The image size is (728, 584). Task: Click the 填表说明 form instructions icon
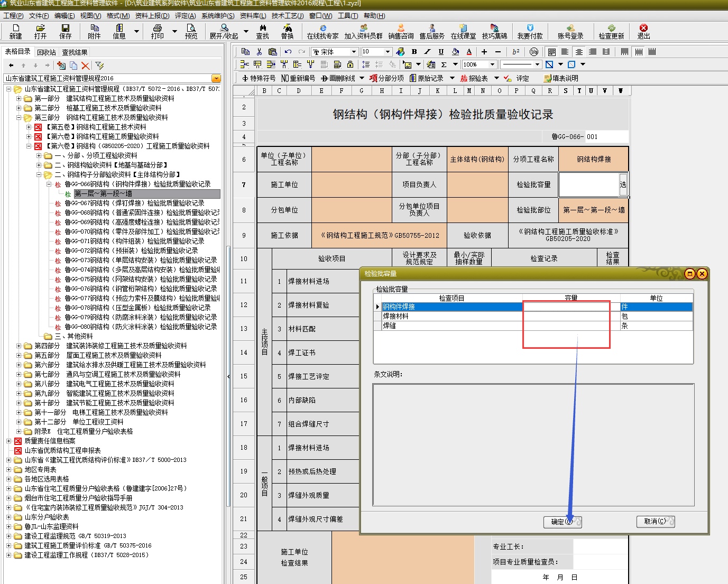tap(561, 78)
